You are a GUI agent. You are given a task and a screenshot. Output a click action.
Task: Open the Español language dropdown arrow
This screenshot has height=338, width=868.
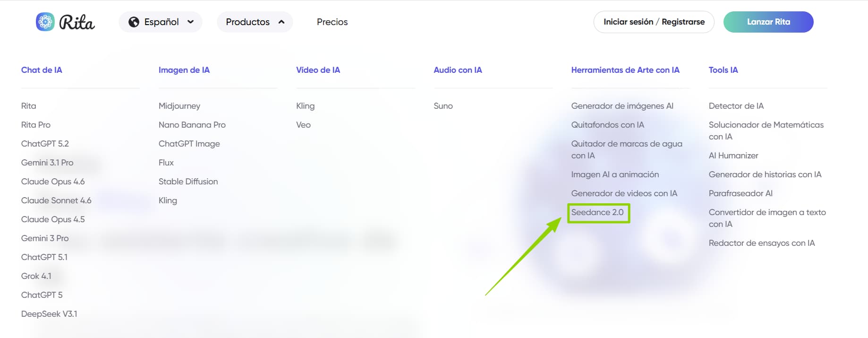pos(191,22)
